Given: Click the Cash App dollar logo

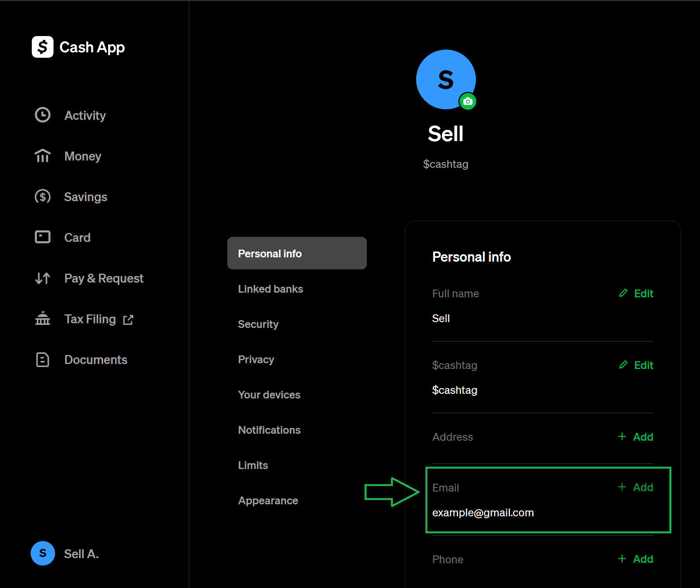Looking at the screenshot, I should [x=42, y=47].
